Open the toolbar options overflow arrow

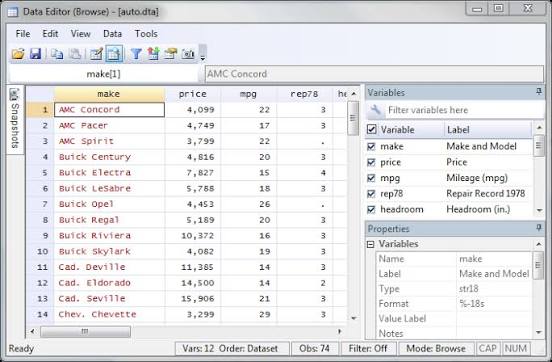click(x=202, y=58)
